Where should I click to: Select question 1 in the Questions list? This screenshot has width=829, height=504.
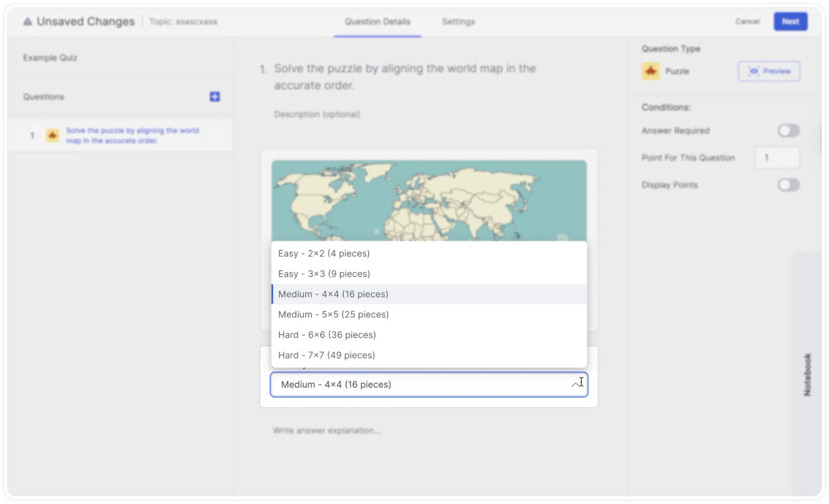point(120,136)
